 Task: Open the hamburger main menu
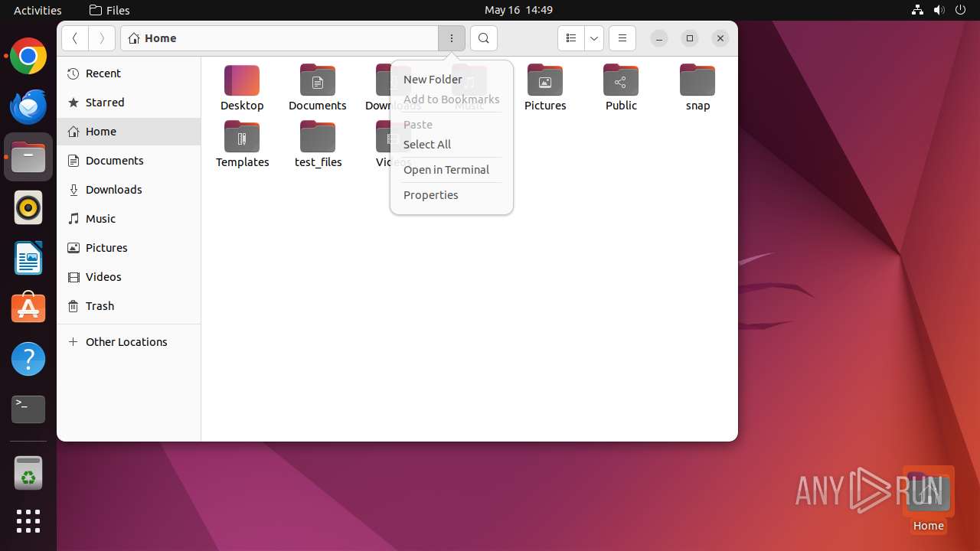point(622,38)
